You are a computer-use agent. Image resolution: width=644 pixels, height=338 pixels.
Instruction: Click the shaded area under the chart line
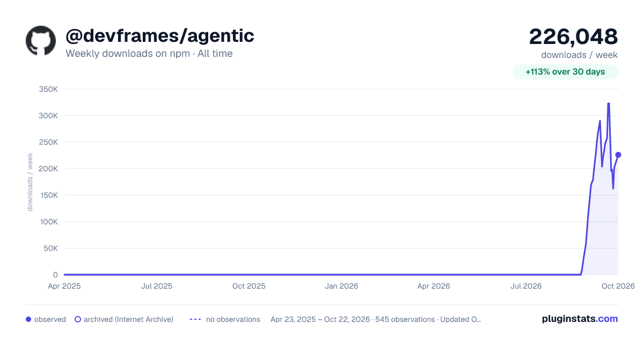click(x=604, y=225)
